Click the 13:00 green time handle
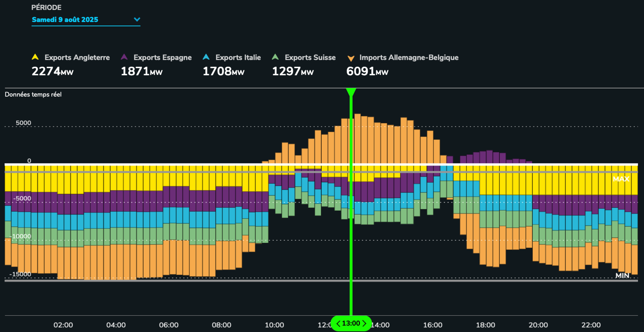The width and height of the screenshot is (644, 332). [351, 324]
